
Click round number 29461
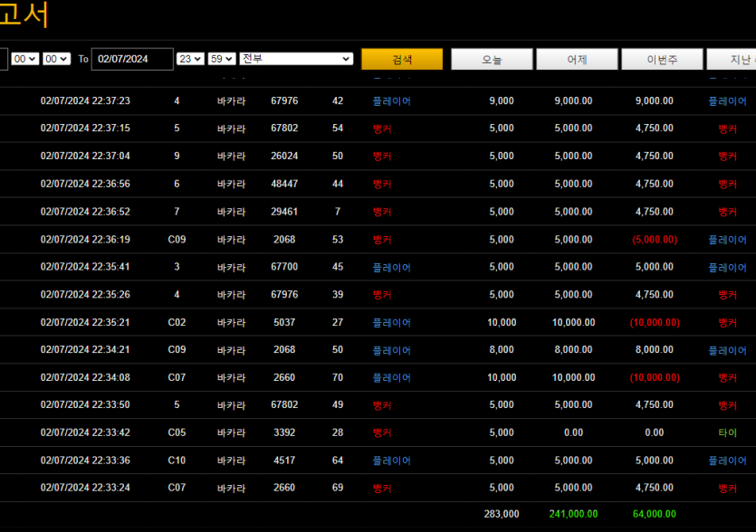pyautogui.click(x=284, y=212)
